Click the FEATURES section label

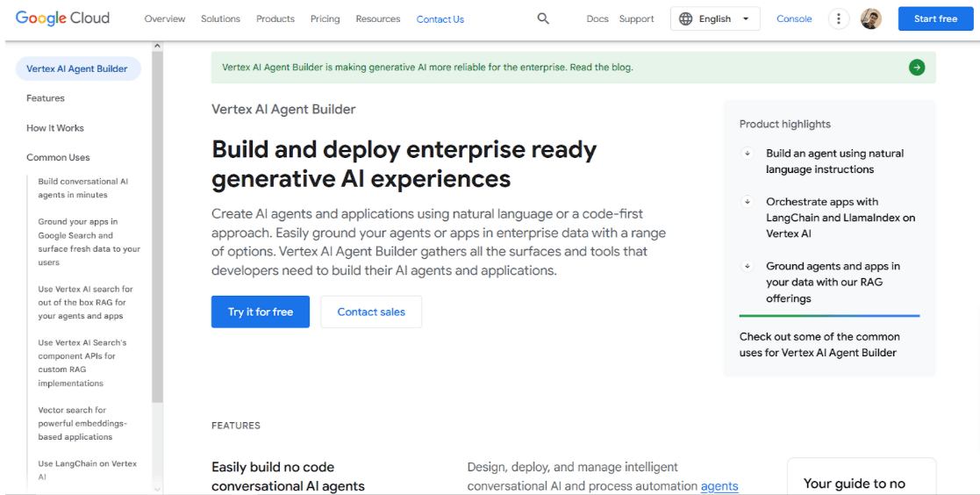236,426
